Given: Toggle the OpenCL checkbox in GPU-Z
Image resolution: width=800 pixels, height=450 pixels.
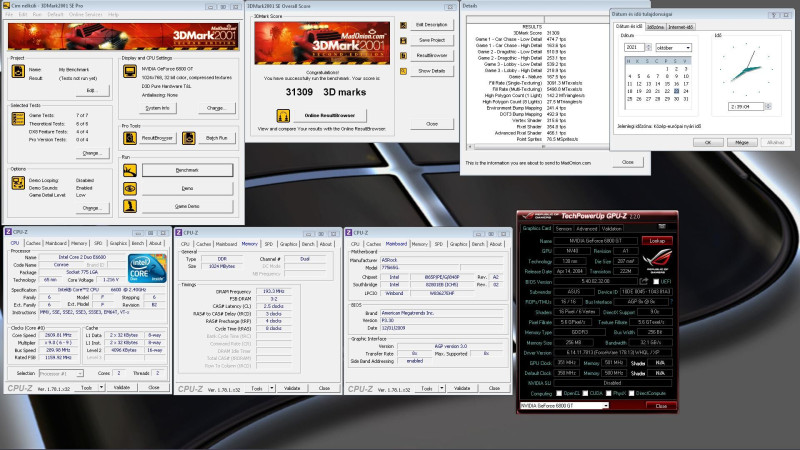Looking at the screenshot, I should pos(559,393).
